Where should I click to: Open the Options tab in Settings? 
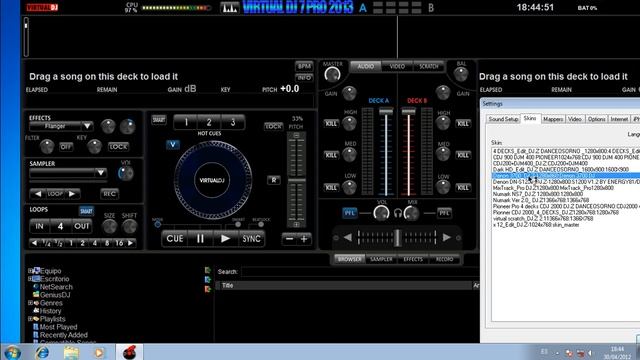click(x=596, y=119)
